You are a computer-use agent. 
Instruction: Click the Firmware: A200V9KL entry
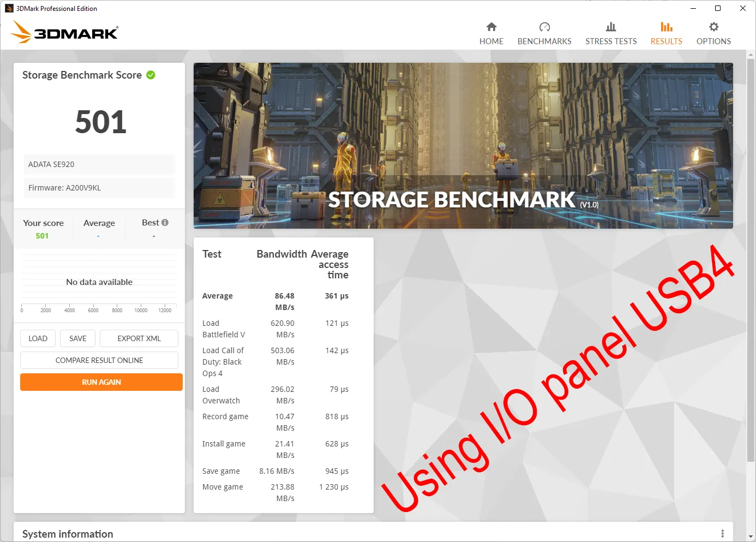click(99, 188)
